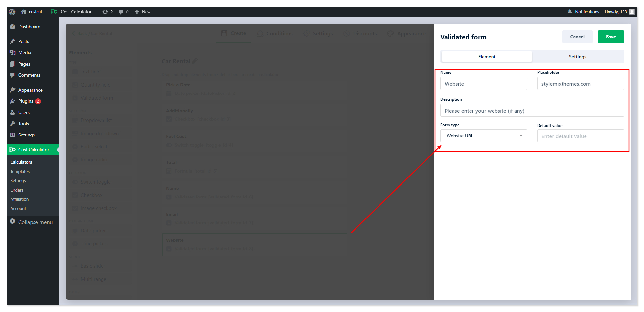Cancel the Validated form edit

(577, 37)
